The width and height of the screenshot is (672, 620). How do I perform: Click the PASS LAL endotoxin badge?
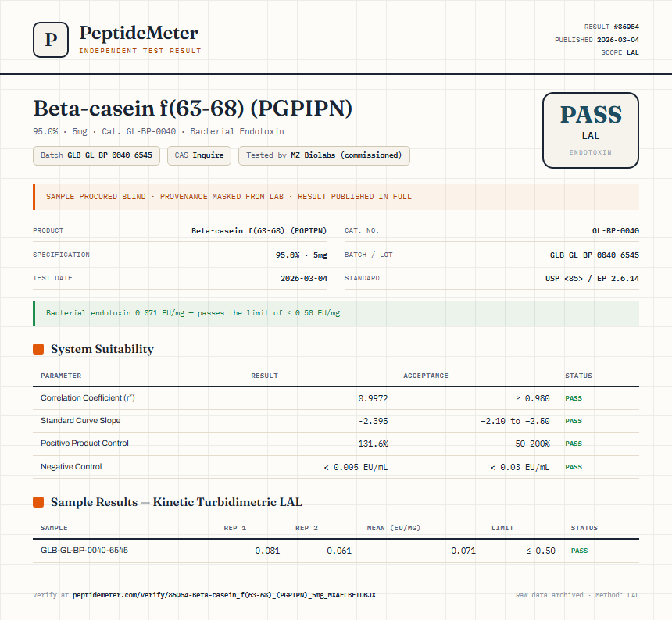591,130
